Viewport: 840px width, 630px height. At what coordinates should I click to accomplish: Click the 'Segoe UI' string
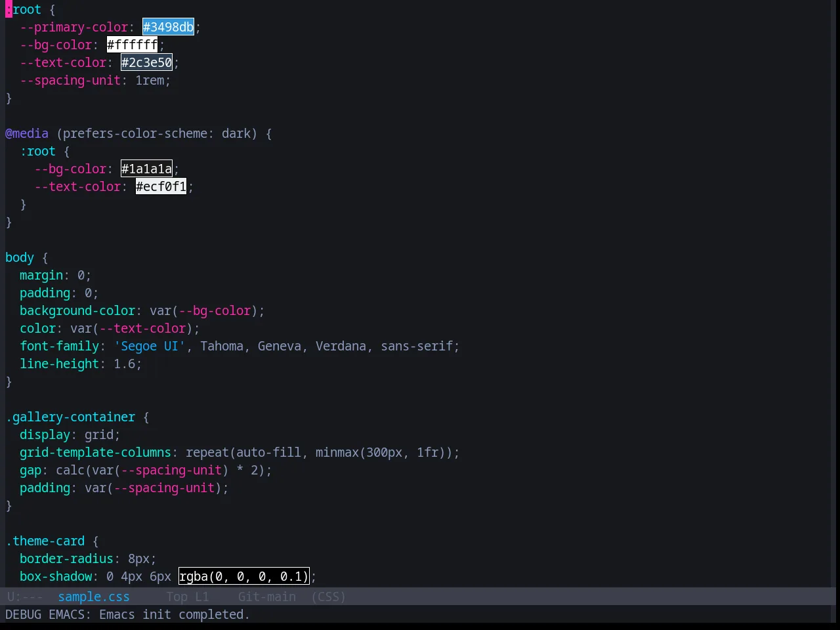[150, 346]
